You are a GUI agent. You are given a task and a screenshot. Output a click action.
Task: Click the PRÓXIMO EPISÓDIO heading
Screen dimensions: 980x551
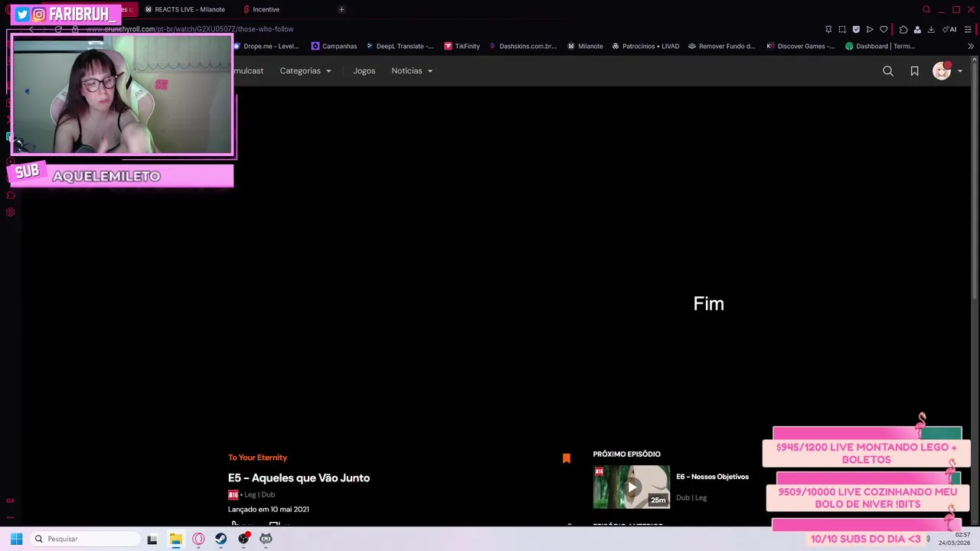click(626, 455)
